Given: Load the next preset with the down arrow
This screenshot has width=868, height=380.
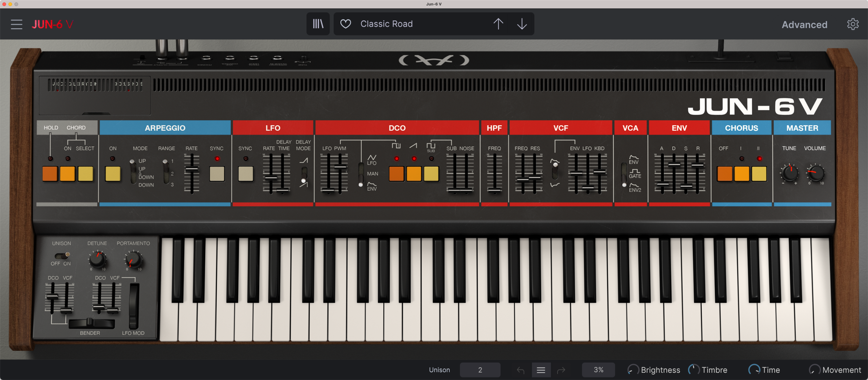Looking at the screenshot, I should pyautogui.click(x=522, y=24).
